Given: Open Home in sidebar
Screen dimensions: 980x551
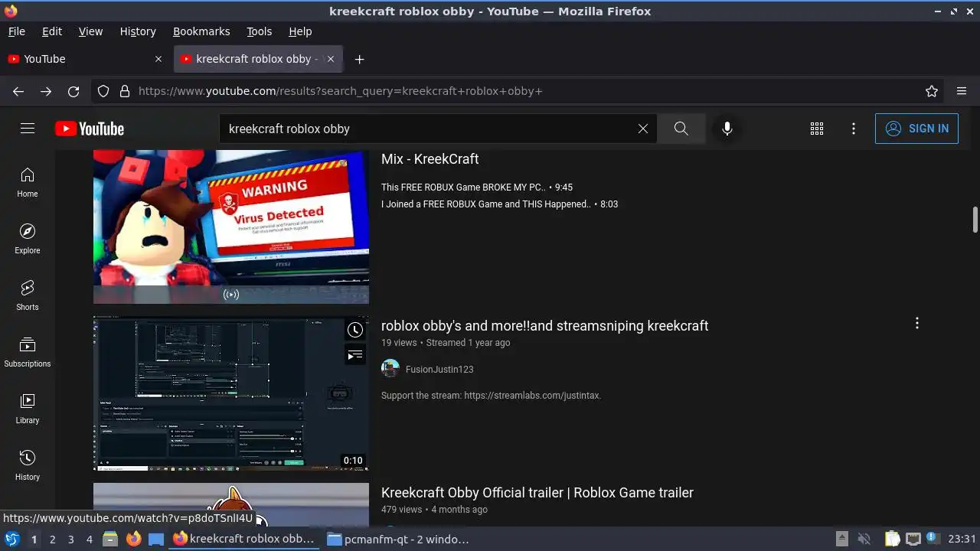Looking at the screenshot, I should coord(28,183).
